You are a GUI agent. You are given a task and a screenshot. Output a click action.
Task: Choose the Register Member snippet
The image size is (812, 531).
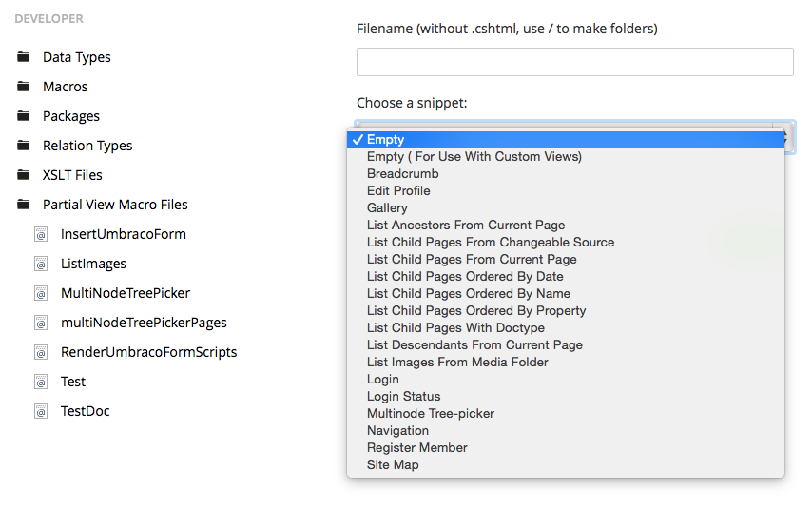tap(416, 448)
